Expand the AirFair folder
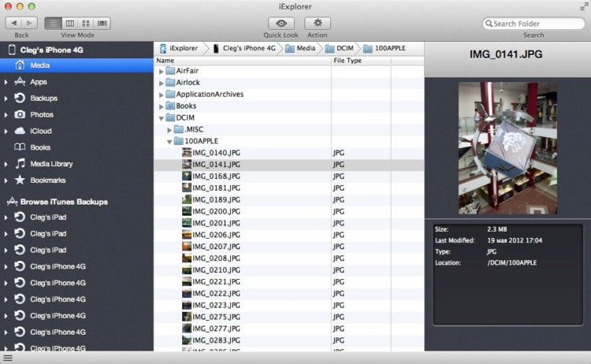 162,71
